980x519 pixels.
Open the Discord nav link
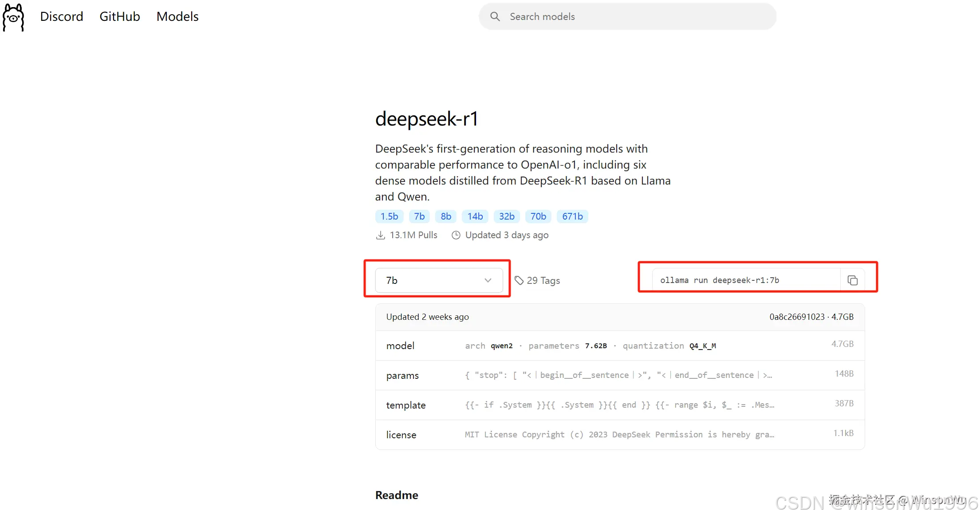[62, 17]
